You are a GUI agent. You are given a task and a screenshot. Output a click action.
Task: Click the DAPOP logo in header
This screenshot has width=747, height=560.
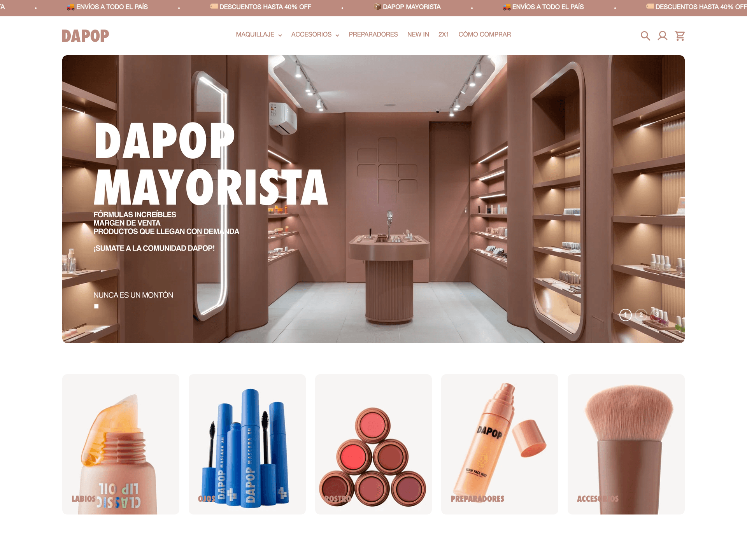click(86, 36)
